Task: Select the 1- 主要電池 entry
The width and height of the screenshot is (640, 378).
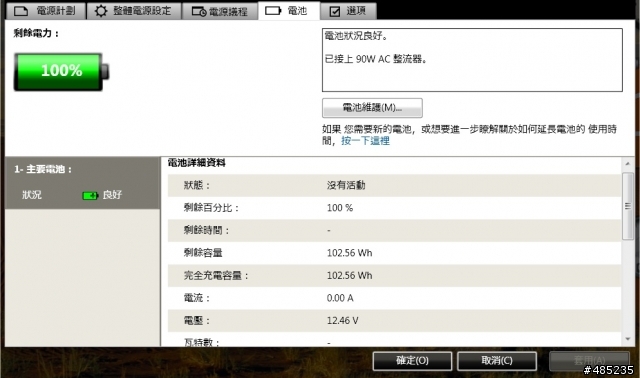Action: pyautogui.click(x=82, y=182)
